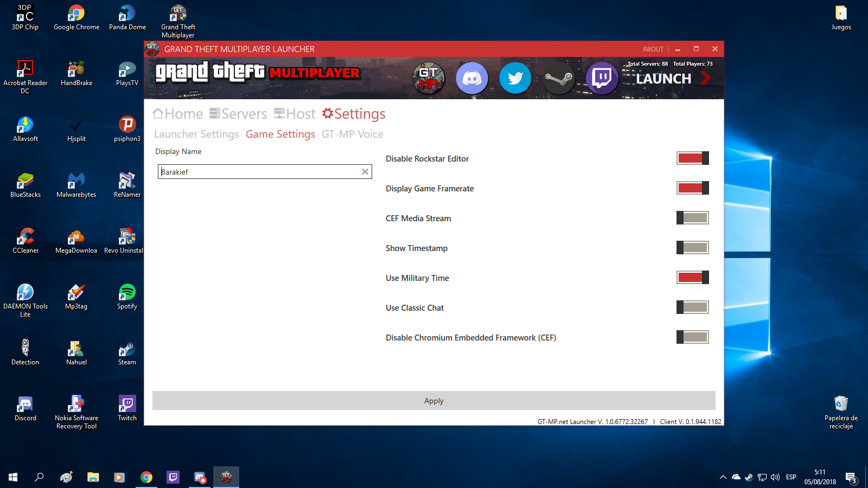This screenshot has height=488, width=868.
Task: Select the Nahuel desktop icon
Action: (x=76, y=353)
